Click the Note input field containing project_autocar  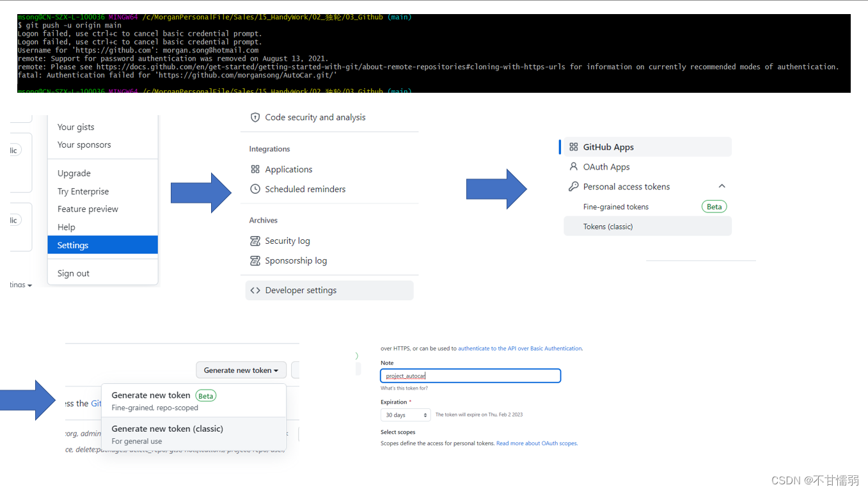click(x=470, y=376)
